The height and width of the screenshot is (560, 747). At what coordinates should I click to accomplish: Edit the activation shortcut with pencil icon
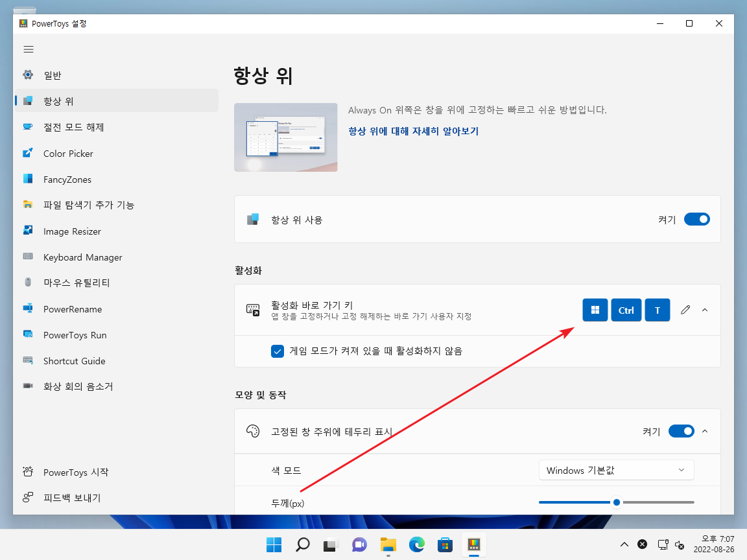[x=685, y=310]
